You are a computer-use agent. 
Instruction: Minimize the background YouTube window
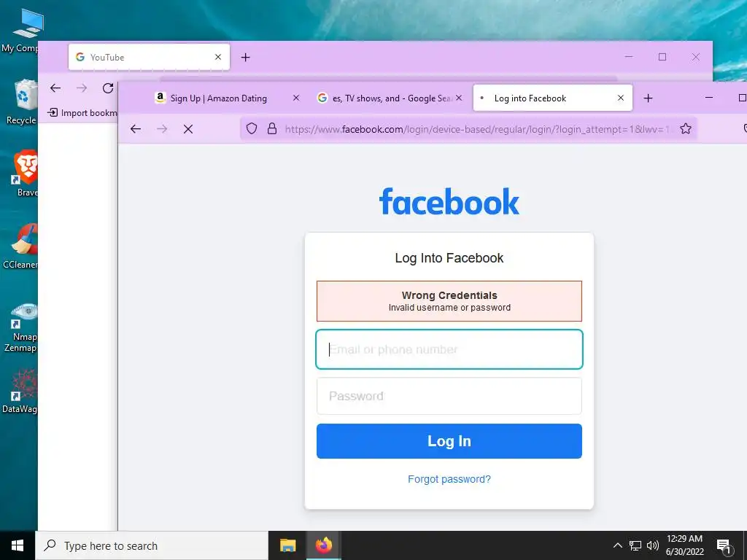[629, 57]
